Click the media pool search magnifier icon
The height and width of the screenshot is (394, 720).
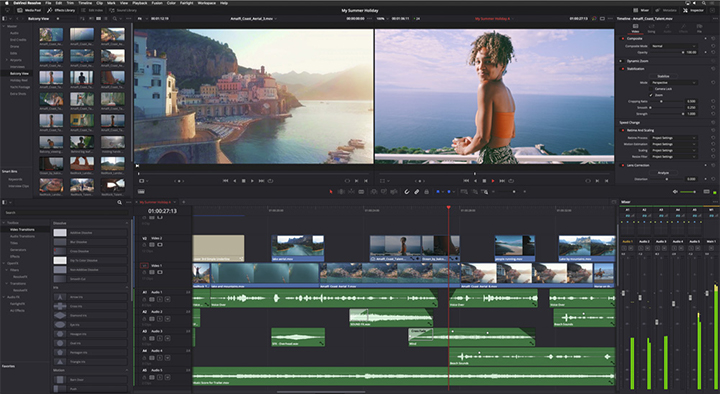[x=114, y=19]
